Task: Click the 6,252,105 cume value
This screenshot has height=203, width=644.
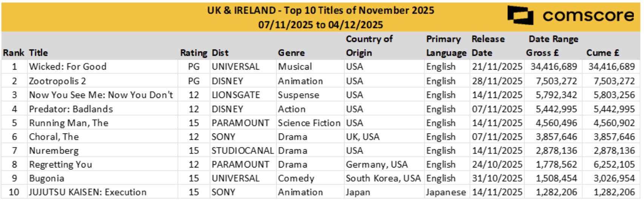Action: click(x=614, y=164)
